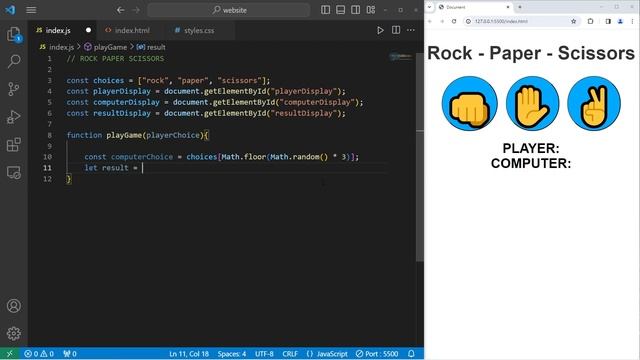Screen dimensions: 640x360
Task: Click the unsaved dot on index.js tab
Action: [x=88, y=30]
